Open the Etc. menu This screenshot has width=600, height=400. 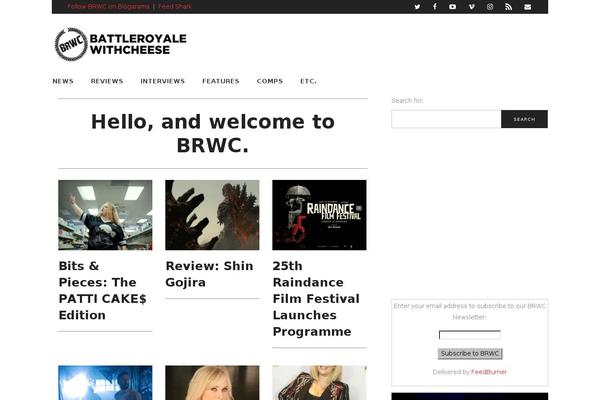point(308,81)
